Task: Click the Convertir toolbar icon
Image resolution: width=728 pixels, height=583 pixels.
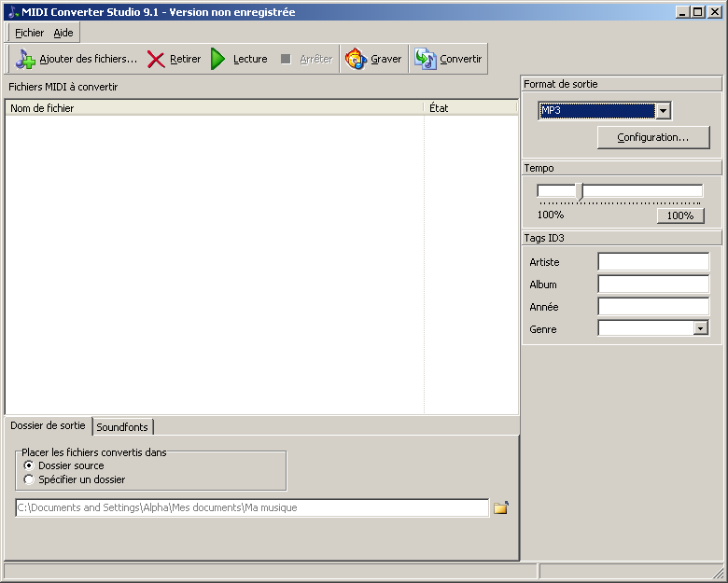Action: click(x=426, y=59)
